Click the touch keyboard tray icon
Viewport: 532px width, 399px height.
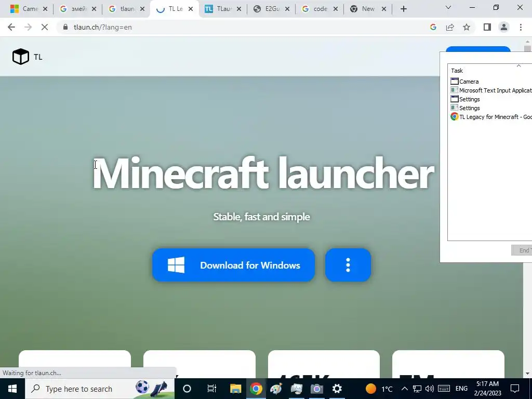tap(444, 389)
